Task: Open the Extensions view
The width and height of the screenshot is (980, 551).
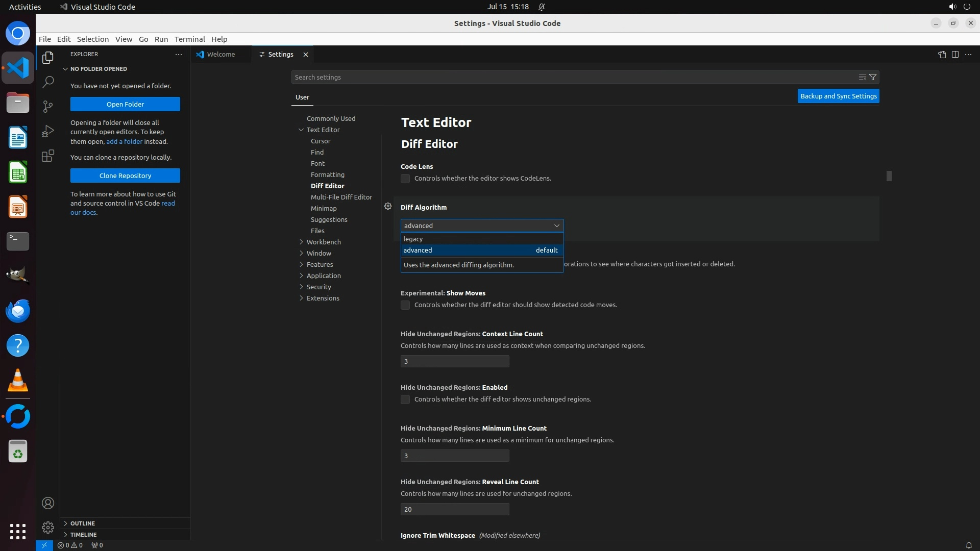Action: pyautogui.click(x=48, y=156)
